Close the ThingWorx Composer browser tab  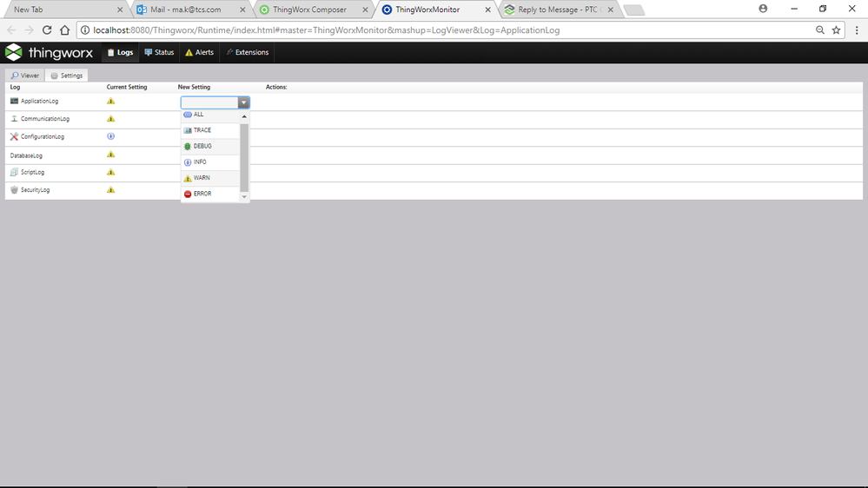pos(365,10)
